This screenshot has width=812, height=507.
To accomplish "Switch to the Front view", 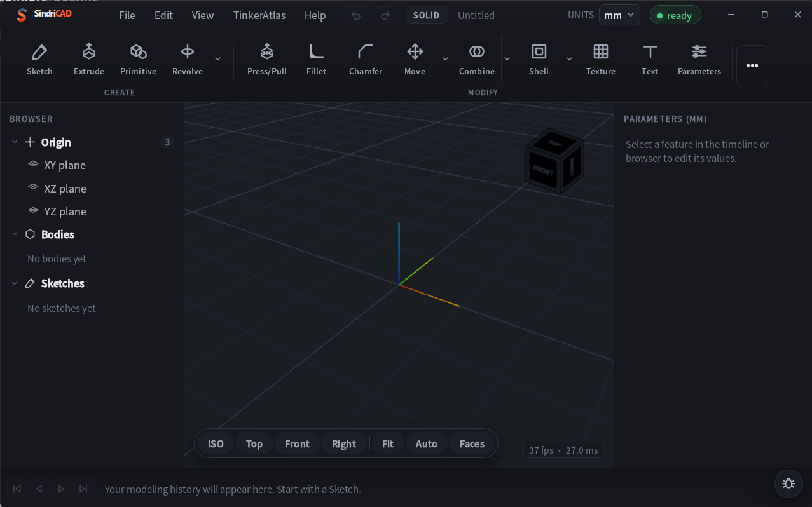I will pyautogui.click(x=297, y=443).
